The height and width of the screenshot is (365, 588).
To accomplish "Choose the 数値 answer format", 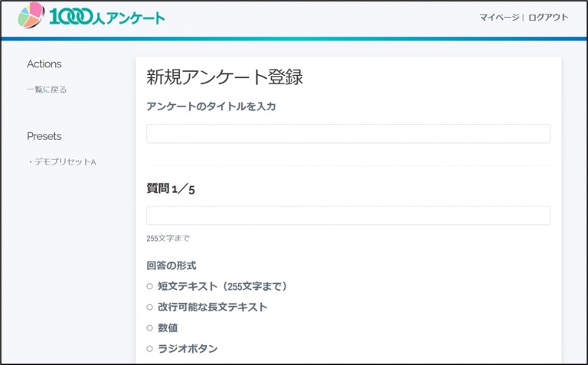I will coord(149,328).
